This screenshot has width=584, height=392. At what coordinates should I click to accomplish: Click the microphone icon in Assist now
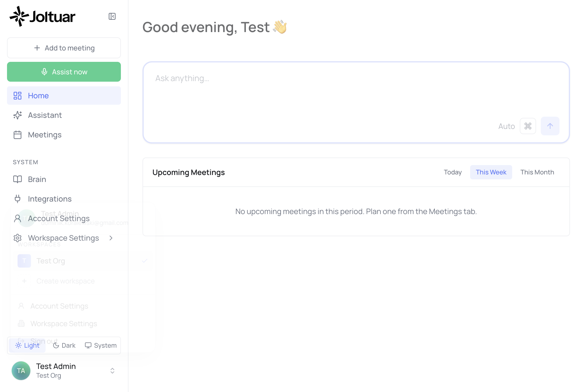click(x=44, y=72)
